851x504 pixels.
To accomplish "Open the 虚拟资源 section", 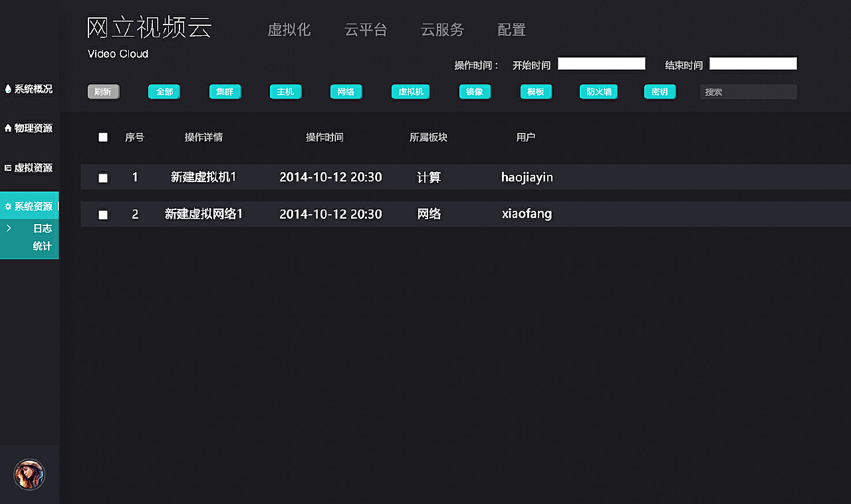I will pos(29,168).
